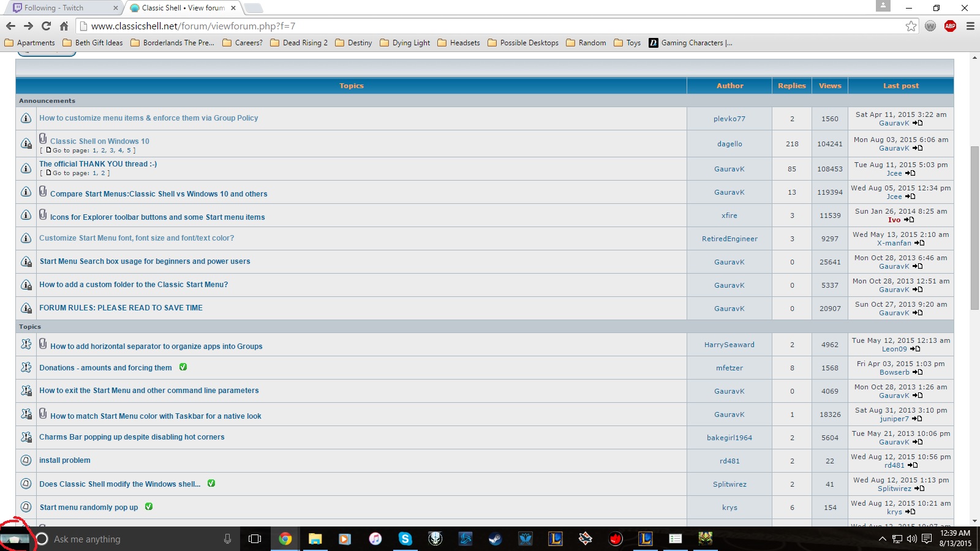Image resolution: width=980 pixels, height=551 pixels.
Task: Open the Chrome hamburger menu
Action: click(x=970, y=26)
